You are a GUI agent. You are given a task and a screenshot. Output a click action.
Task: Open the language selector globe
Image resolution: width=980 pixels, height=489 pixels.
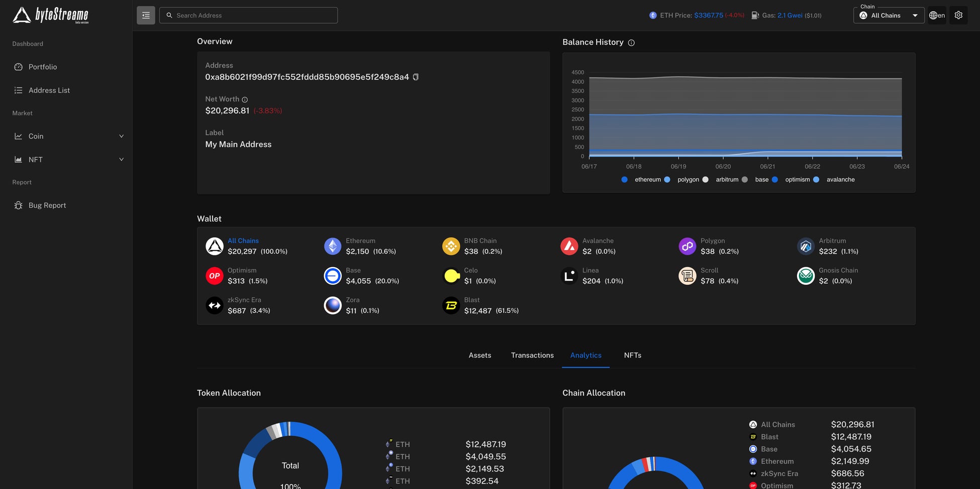point(937,15)
